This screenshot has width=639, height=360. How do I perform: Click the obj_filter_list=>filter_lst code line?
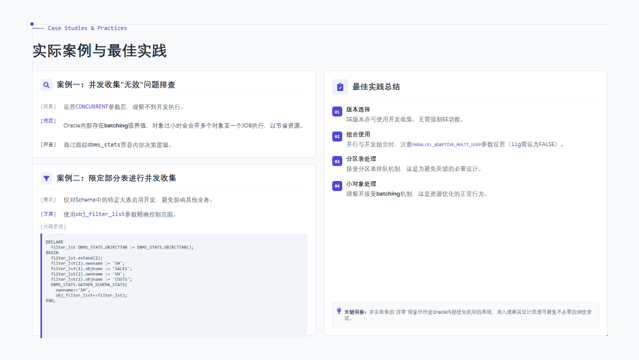click(91, 295)
